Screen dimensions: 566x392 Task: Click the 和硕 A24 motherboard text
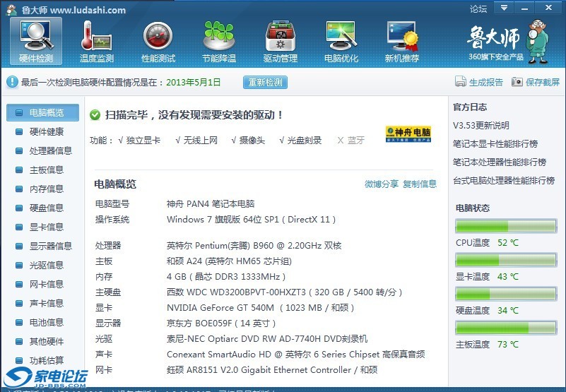(x=229, y=261)
